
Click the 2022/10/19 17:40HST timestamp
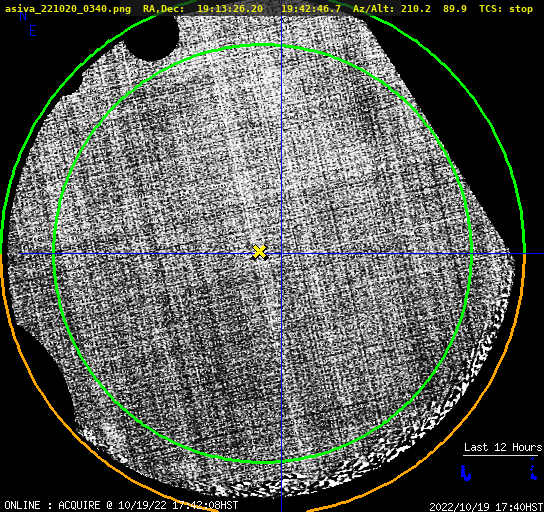pos(486,507)
